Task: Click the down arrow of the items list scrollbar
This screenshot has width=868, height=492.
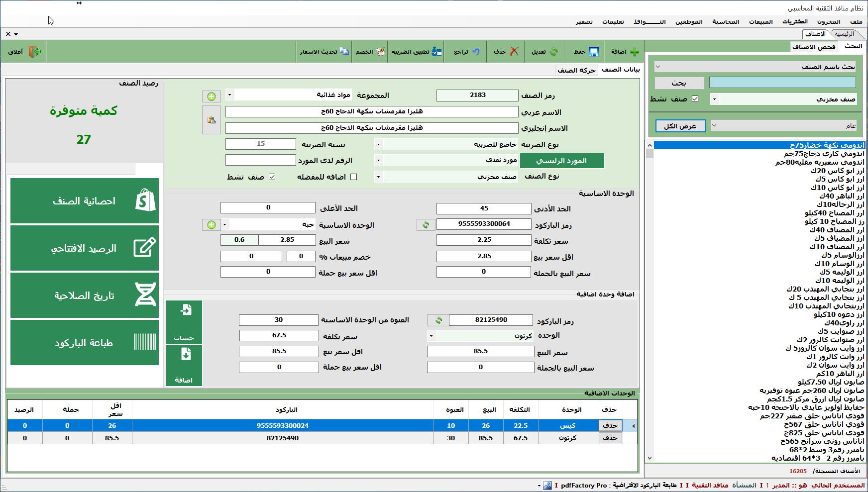Action: [650, 458]
